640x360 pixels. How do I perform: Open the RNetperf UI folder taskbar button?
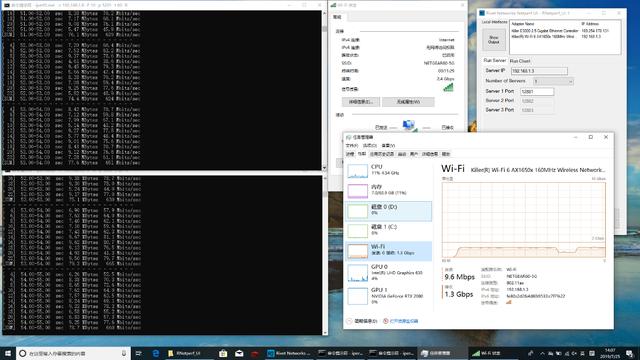(190, 353)
